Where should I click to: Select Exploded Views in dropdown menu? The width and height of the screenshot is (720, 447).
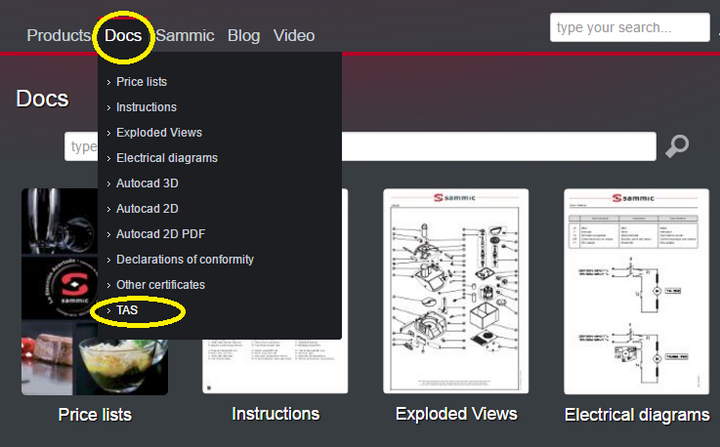click(159, 132)
